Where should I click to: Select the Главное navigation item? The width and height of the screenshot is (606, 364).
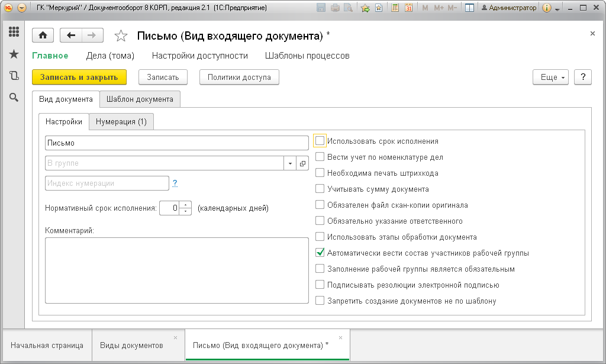(x=50, y=56)
